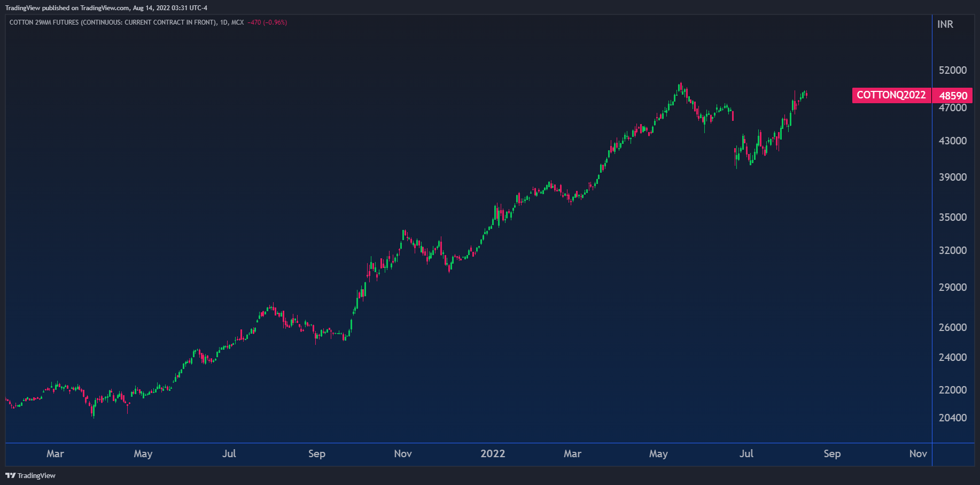Screen dimensions: 980x485
Task: Click the 32000 price axis label
Action: [x=953, y=250]
